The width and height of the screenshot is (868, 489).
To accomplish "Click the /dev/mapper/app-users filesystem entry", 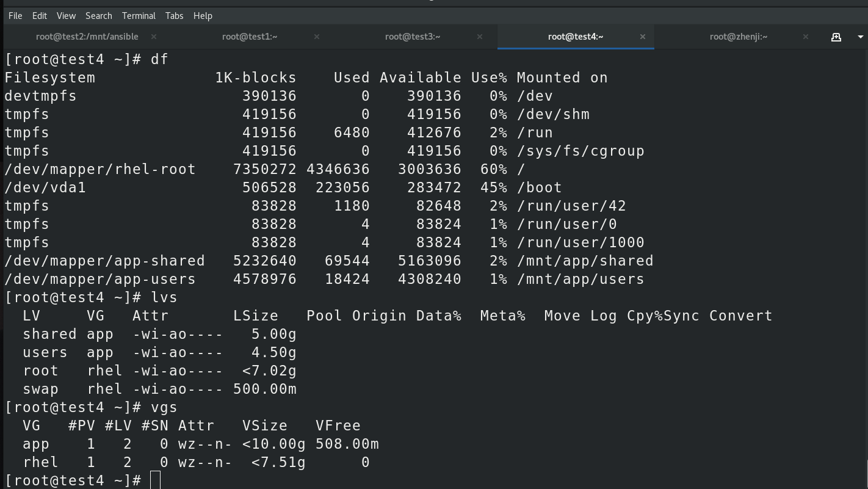I will (100, 279).
